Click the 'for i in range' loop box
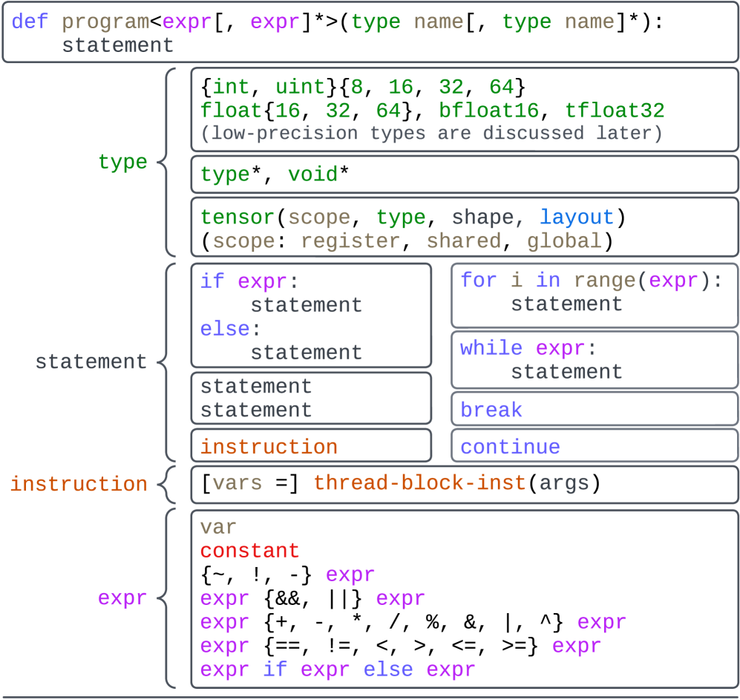Screen dimensions: 740x700 (x=595, y=295)
